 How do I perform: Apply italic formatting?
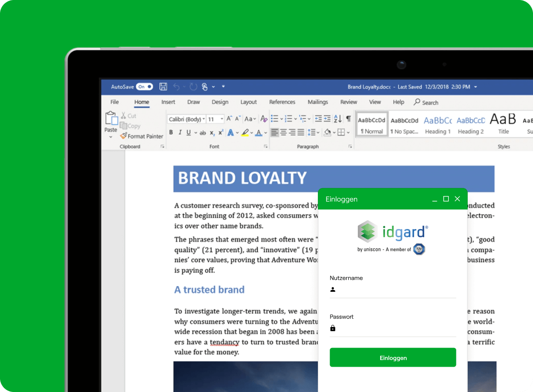pyautogui.click(x=180, y=131)
